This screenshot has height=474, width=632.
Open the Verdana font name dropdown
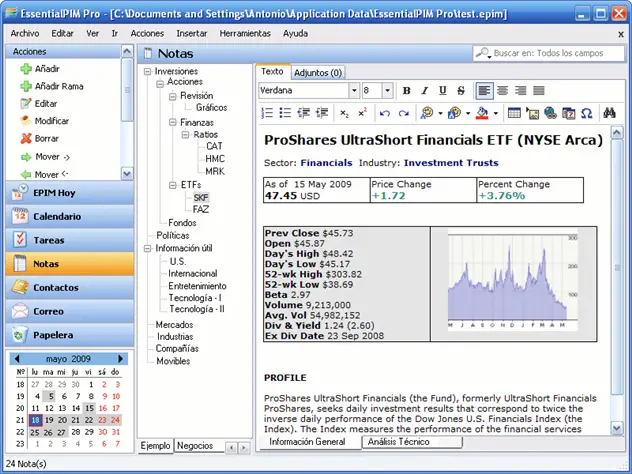point(352,91)
